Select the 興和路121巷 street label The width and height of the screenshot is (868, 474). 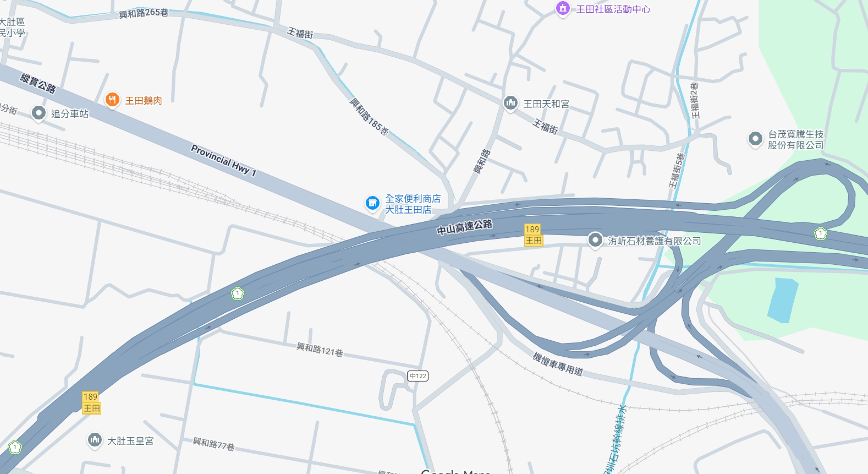(320, 350)
